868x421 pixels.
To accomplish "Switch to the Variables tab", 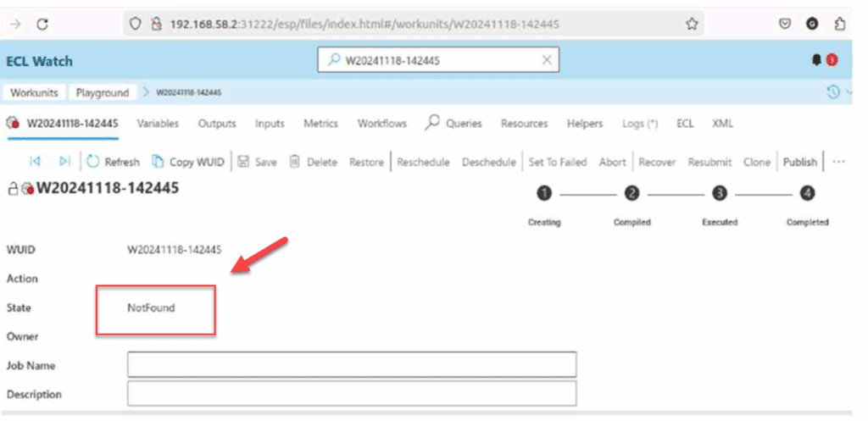I will tap(158, 124).
